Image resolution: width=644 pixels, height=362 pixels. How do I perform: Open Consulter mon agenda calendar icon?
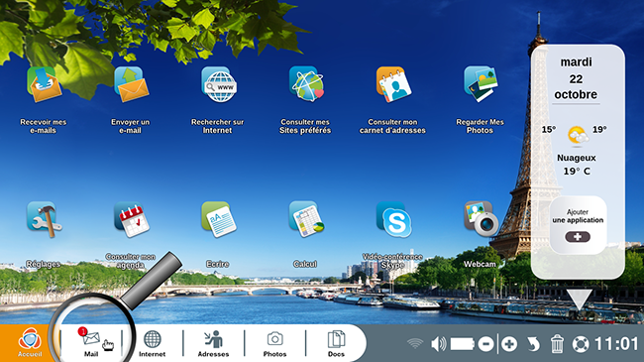coord(132,219)
